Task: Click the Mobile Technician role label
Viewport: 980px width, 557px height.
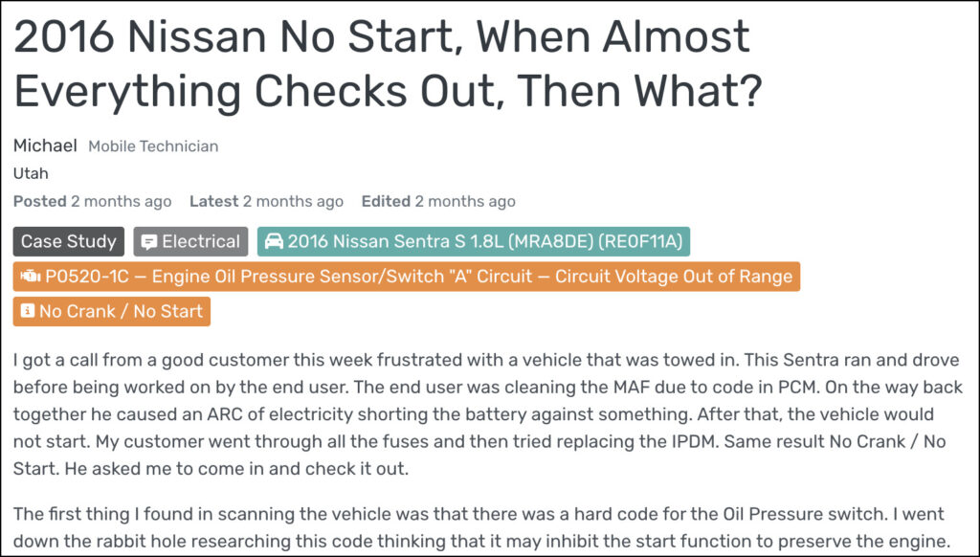Action: pyautogui.click(x=153, y=146)
